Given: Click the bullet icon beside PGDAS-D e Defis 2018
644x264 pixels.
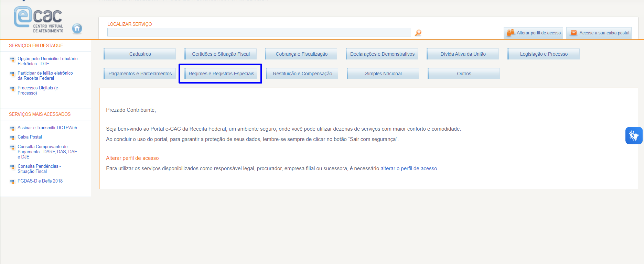Looking at the screenshot, I should tap(12, 181).
